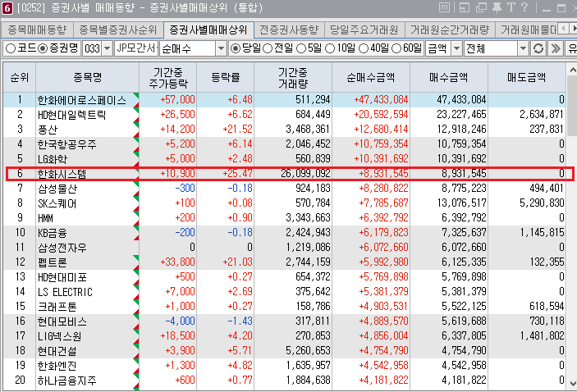577x392 pixels.
Task: Select the 한화에어로스페이스 row
Action: click(x=285, y=100)
